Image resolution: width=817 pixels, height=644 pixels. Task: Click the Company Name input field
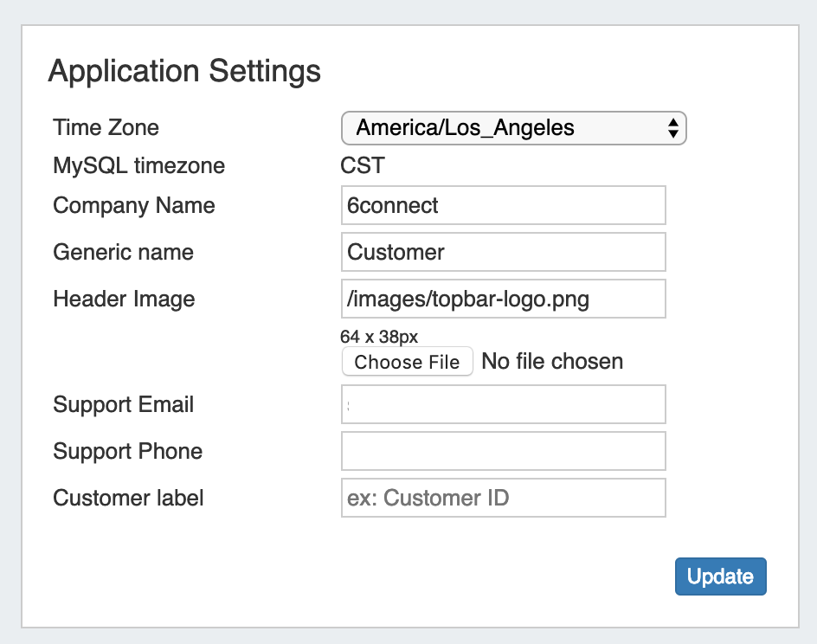[503, 205]
